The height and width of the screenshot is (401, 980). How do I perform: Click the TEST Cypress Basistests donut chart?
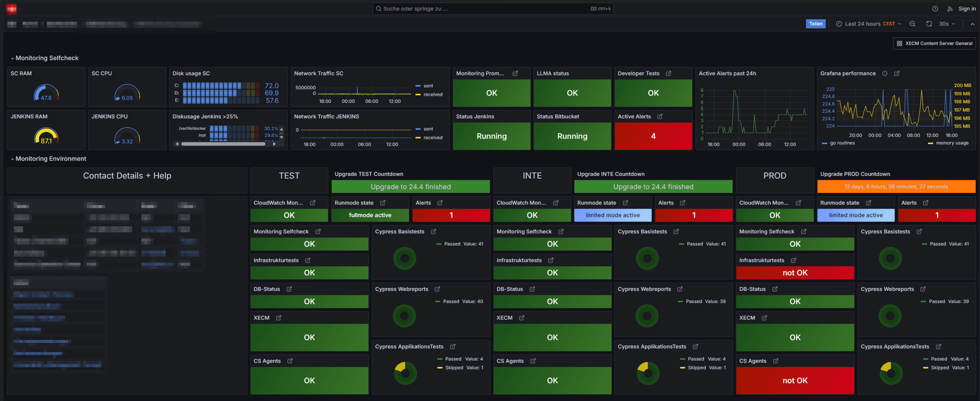coord(404,258)
